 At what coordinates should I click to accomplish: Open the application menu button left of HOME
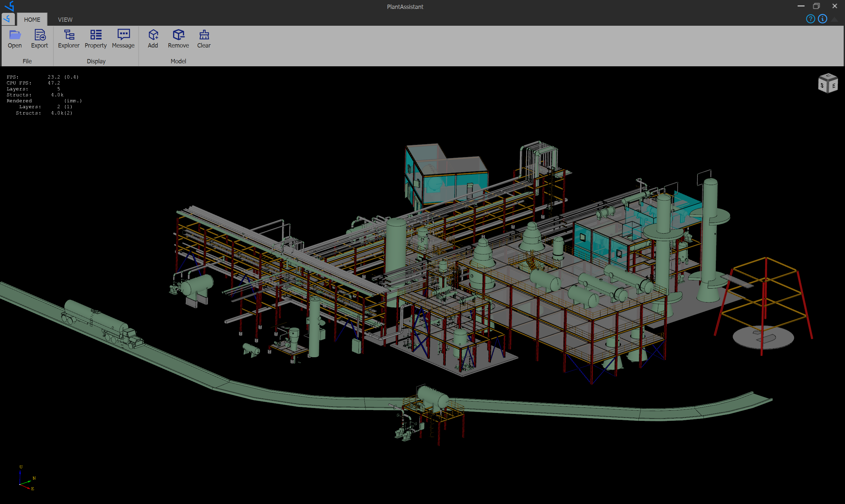tap(8, 19)
